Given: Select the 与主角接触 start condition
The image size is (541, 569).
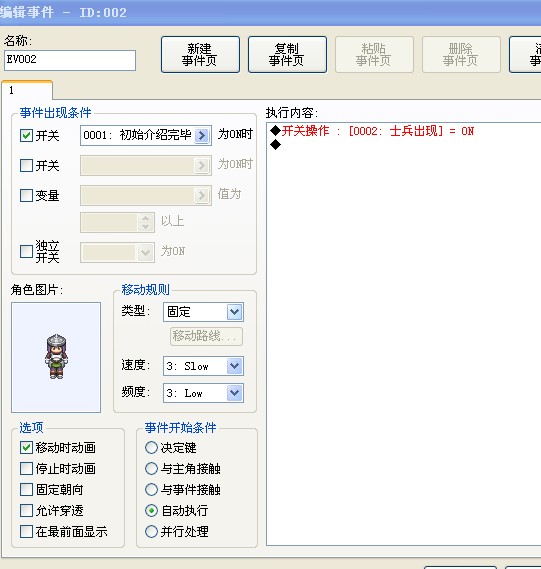Looking at the screenshot, I should pyautogui.click(x=151, y=468).
